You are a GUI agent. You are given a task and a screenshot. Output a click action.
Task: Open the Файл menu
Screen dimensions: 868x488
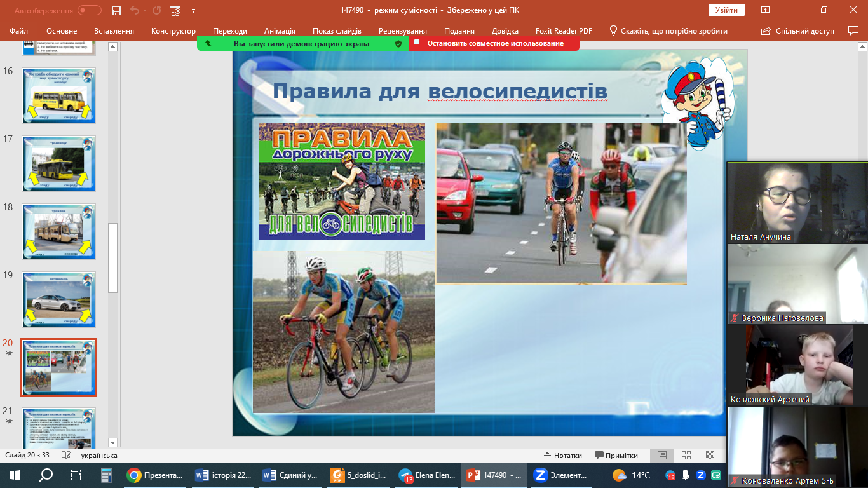(x=19, y=31)
